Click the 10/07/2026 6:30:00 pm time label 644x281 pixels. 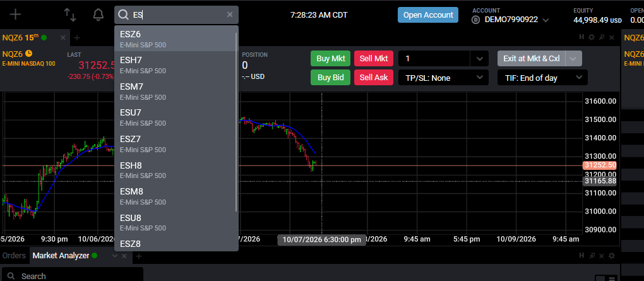(x=321, y=239)
